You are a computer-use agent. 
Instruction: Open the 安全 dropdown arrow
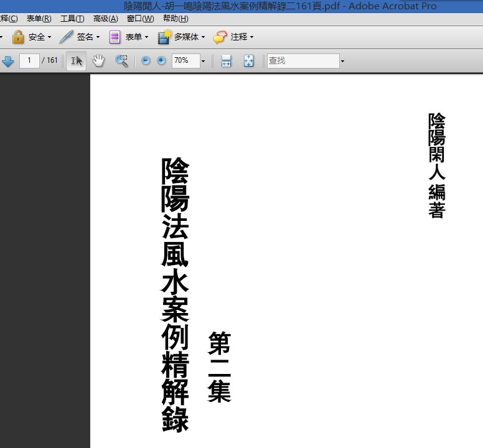pyautogui.click(x=49, y=37)
